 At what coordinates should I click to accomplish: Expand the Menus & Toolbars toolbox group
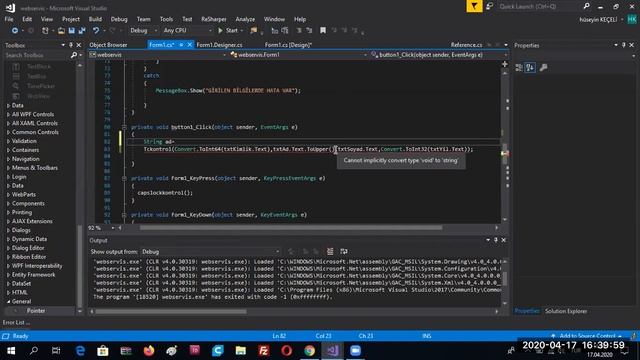8,168
